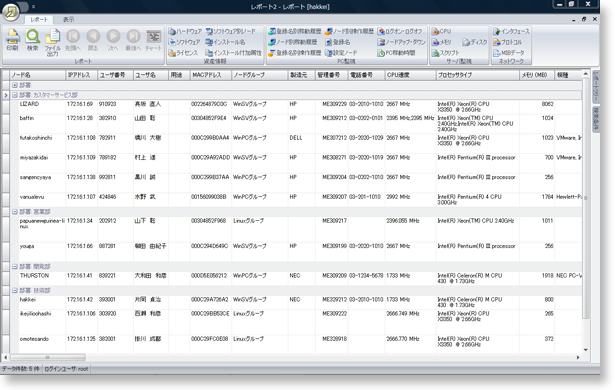The width and height of the screenshot is (615, 390).
Task: Sort by IPアドレス column header
Action: pos(81,75)
